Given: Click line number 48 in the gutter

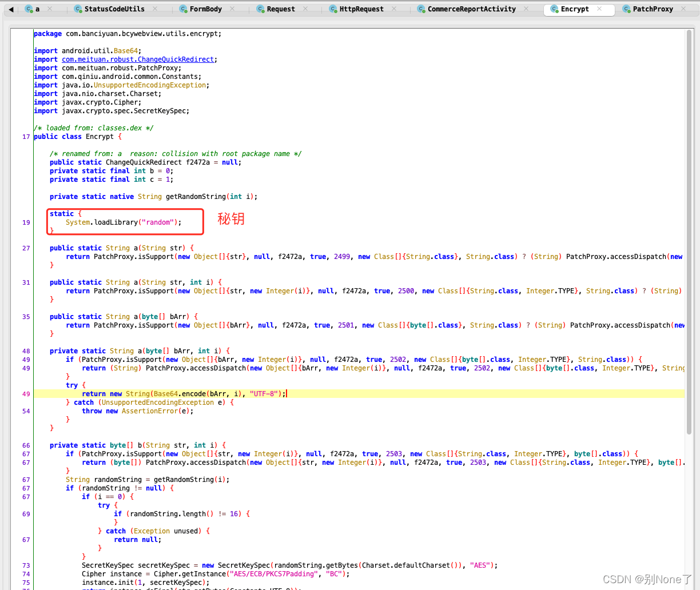Looking at the screenshot, I should 26,351.
